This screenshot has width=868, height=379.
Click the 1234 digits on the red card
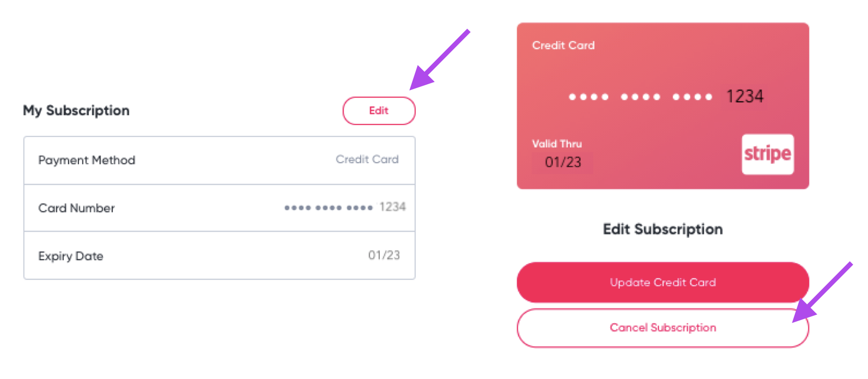[745, 97]
